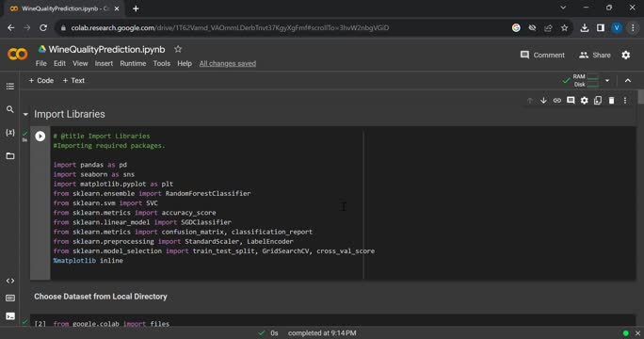Click the Choose Dataset from Local Directory heading
Screen dimensions: 644x339
tap(101, 297)
